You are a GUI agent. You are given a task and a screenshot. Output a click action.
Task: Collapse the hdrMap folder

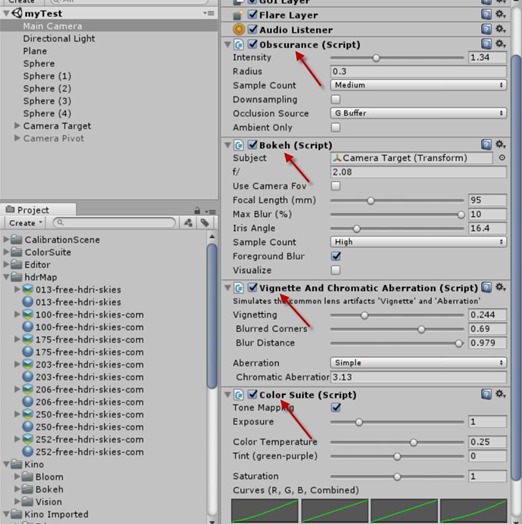(x=6, y=277)
